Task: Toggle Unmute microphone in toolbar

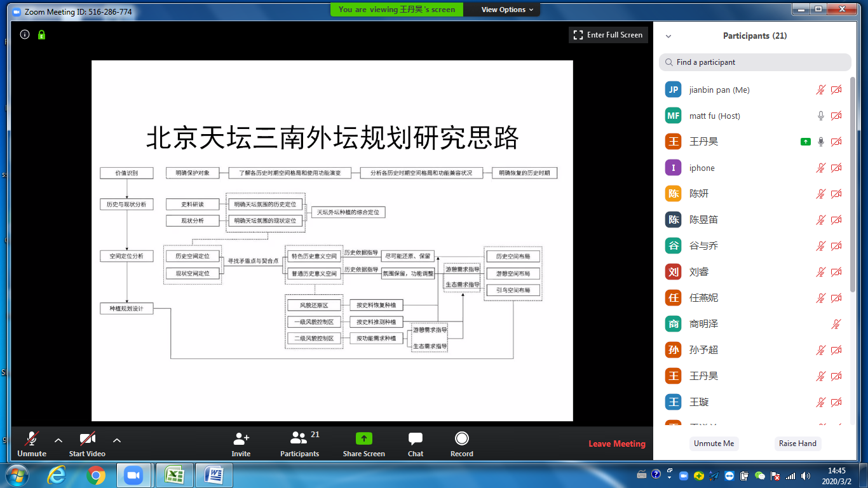Action: (x=31, y=438)
